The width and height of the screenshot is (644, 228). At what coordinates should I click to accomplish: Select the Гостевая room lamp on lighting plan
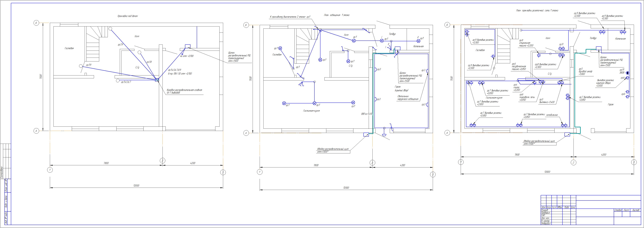click(x=280, y=48)
